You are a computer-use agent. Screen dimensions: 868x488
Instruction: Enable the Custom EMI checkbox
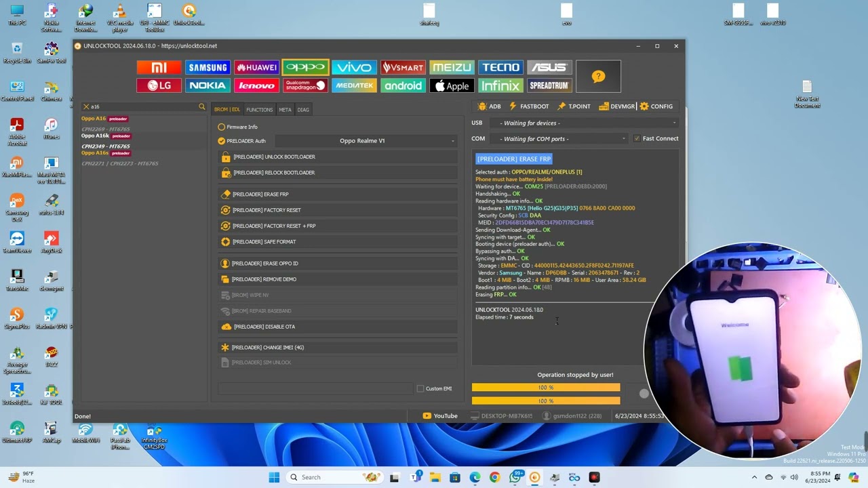(x=420, y=388)
